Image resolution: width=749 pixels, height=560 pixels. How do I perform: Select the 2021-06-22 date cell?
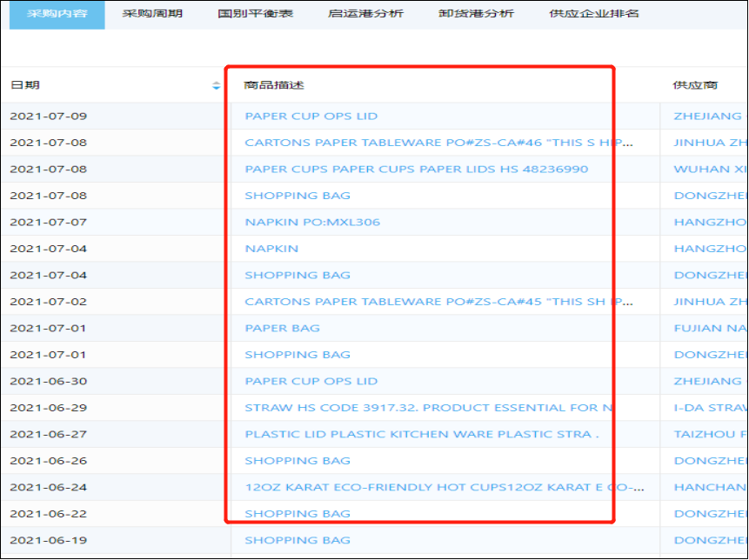[48, 514]
